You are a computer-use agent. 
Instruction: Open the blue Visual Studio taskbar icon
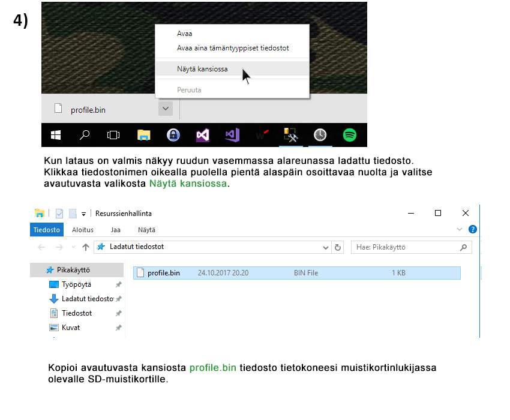(x=232, y=136)
